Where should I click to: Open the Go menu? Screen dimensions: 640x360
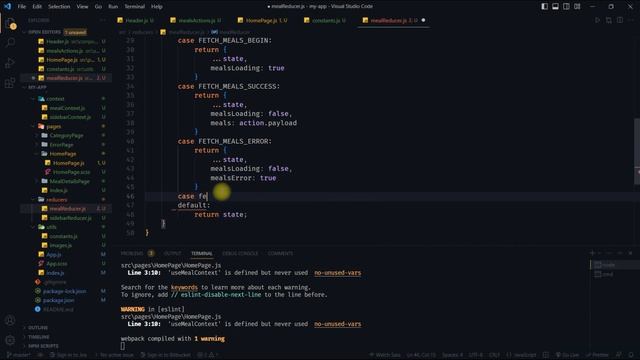(98, 7)
